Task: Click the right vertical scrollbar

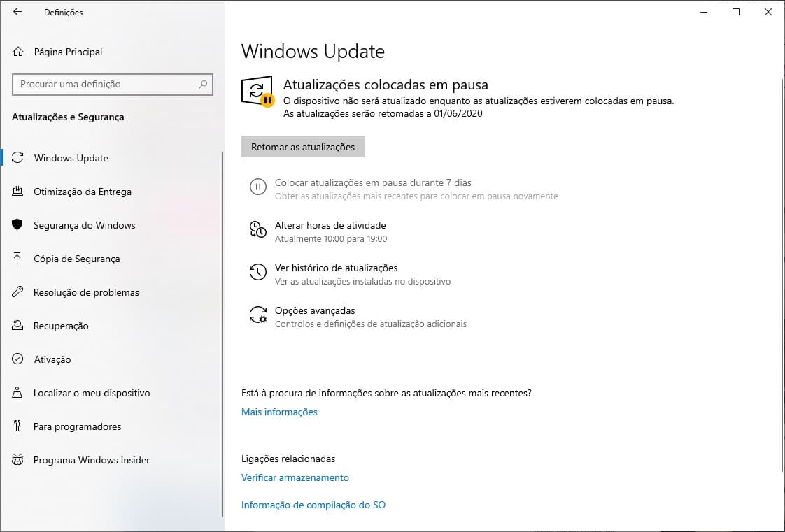Action: tap(782, 274)
